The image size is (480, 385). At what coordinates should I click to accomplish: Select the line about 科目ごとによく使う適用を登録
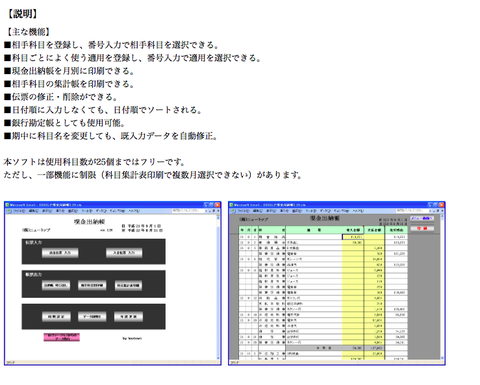point(133,58)
